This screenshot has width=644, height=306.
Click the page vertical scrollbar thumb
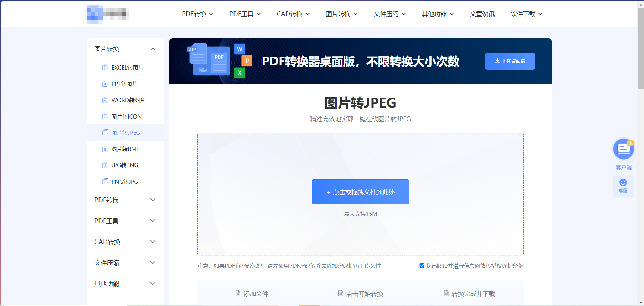point(641,48)
